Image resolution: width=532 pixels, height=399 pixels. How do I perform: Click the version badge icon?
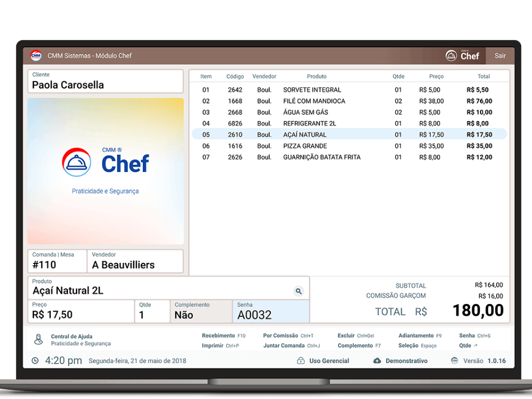coord(454,361)
